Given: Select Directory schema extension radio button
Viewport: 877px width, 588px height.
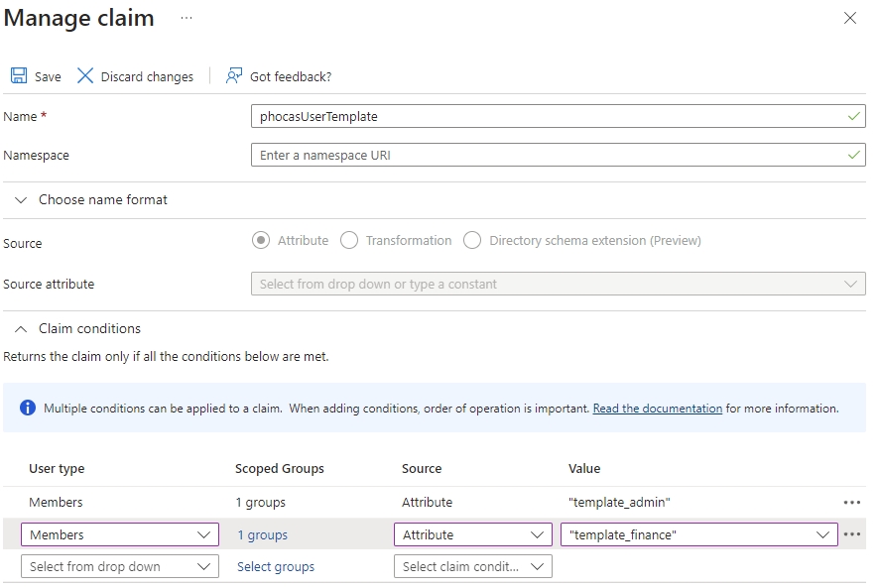Looking at the screenshot, I should [472, 240].
